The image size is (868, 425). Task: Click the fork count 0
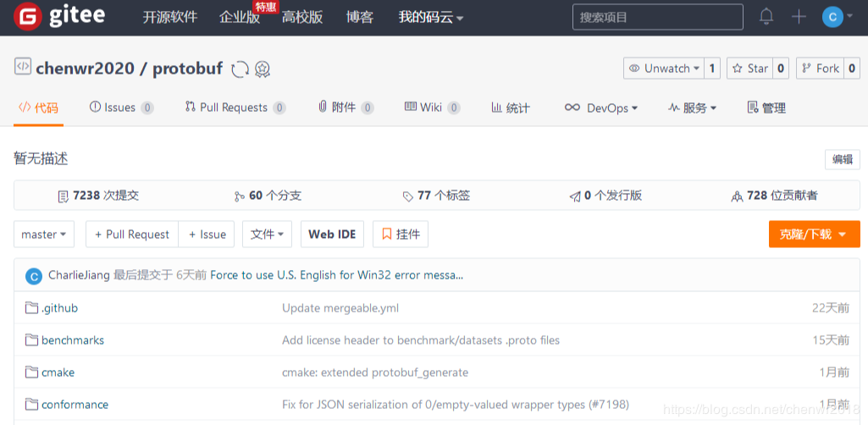click(852, 69)
